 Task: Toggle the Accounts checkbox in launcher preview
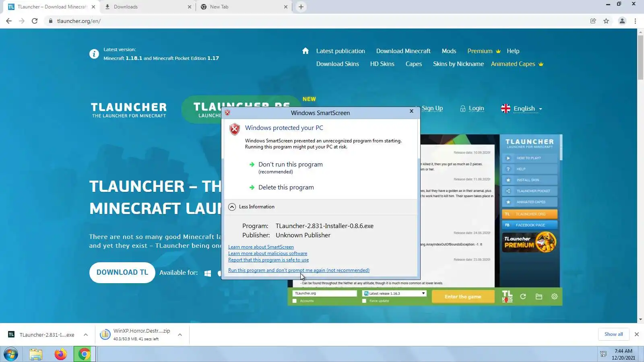(x=295, y=301)
